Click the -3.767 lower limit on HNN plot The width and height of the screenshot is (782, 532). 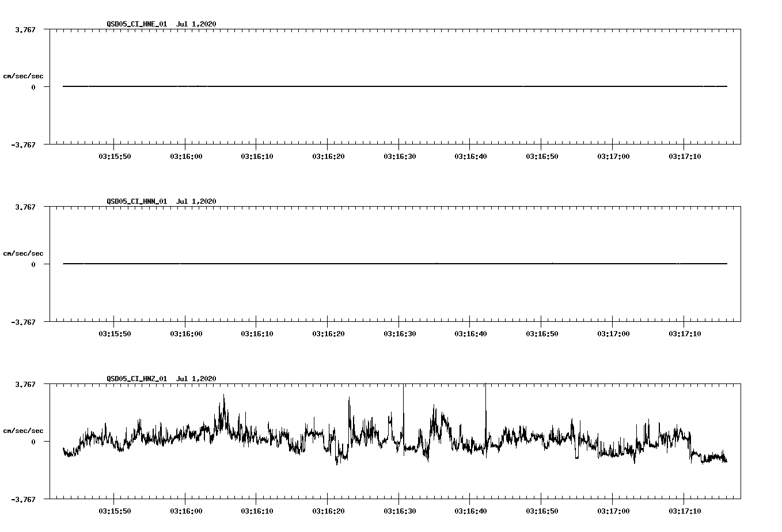[x=23, y=322]
